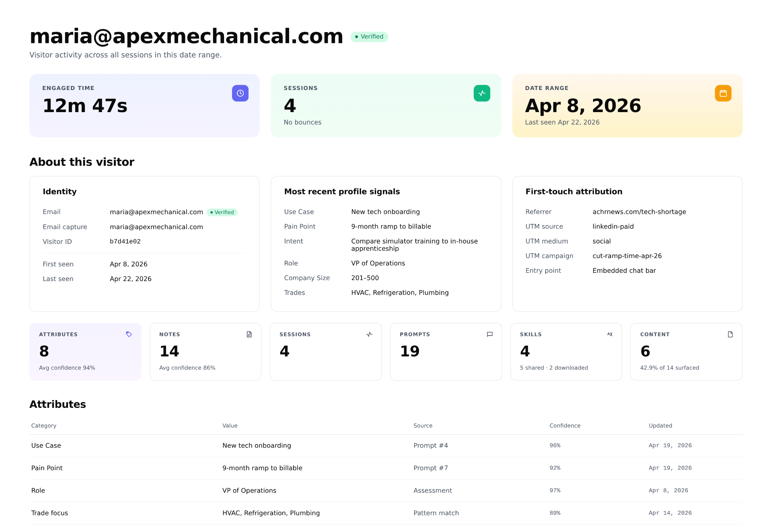Click the Engaged Time value 12m 47s
The width and height of the screenshot is (772, 532).
[x=85, y=106]
